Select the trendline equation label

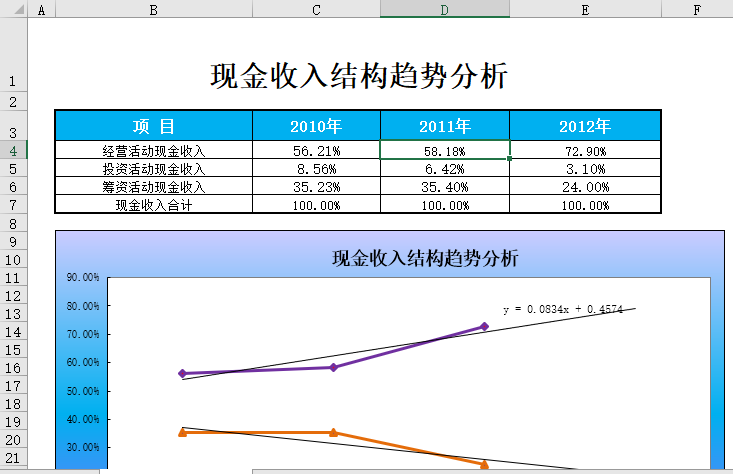pos(562,310)
